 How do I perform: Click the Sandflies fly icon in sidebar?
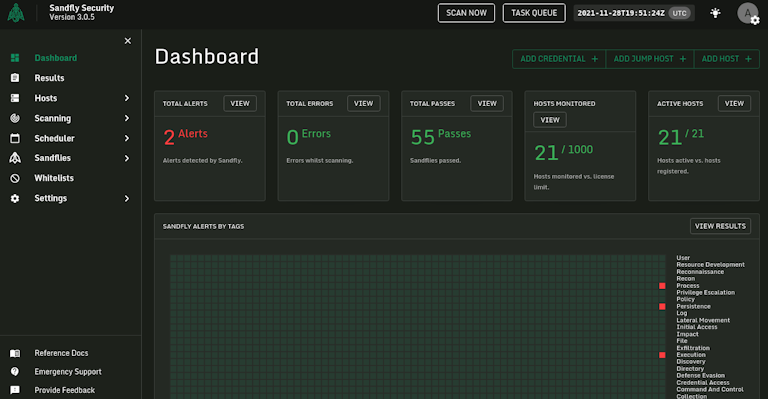[x=15, y=158]
